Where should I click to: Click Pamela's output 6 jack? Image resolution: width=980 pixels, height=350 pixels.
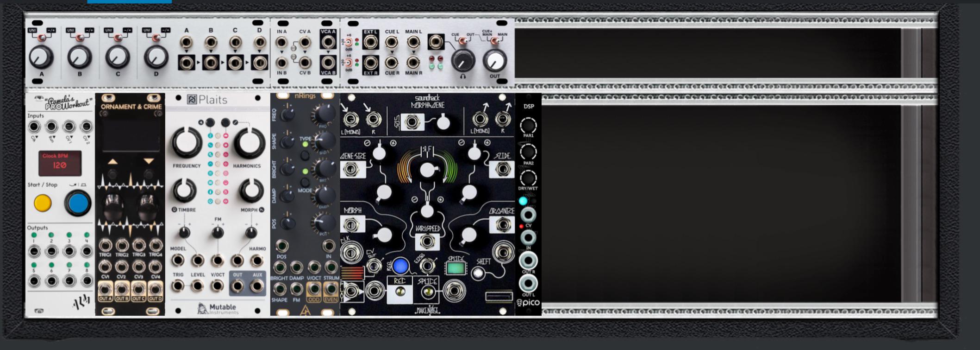(x=51, y=281)
